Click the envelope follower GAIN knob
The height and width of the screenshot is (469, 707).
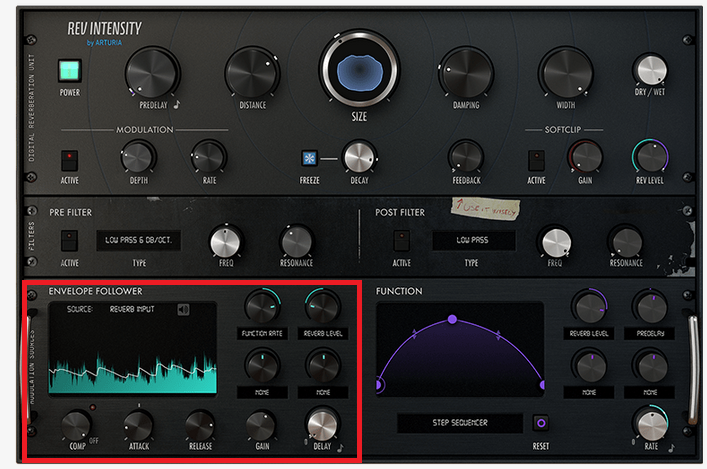coord(261,425)
